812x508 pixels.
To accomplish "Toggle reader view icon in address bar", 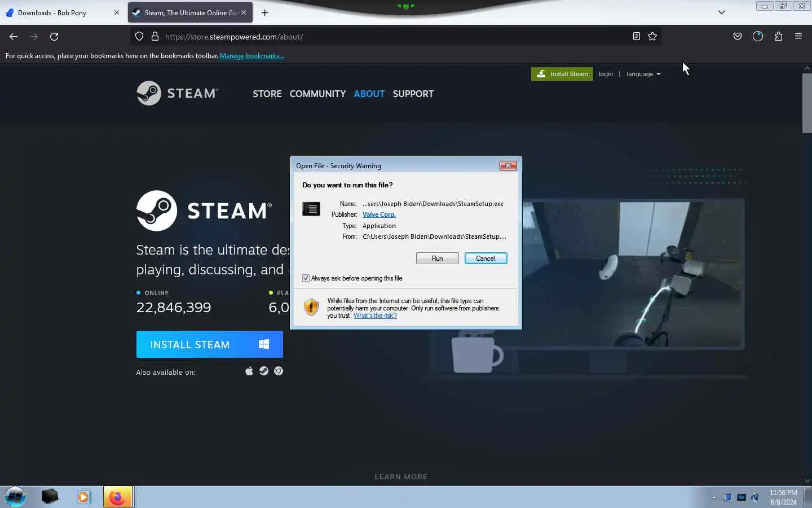I will (636, 37).
